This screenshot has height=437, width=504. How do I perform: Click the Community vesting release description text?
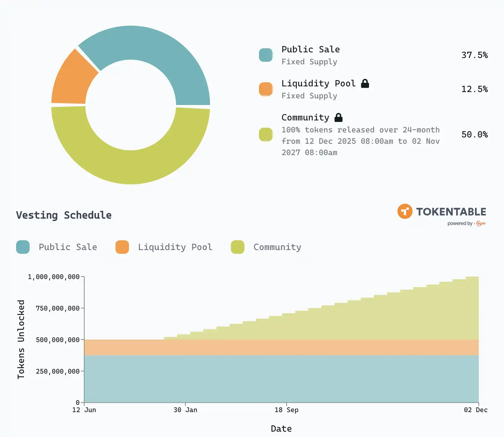(360, 141)
